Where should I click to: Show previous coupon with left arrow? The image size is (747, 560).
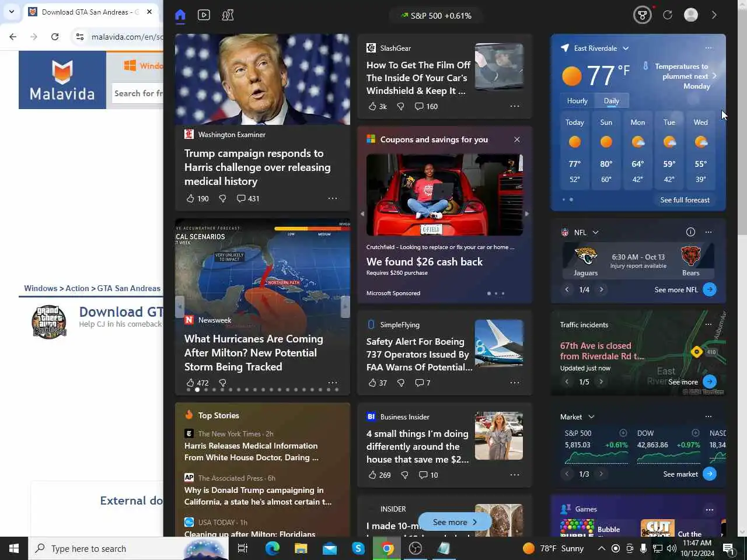[x=362, y=213]
